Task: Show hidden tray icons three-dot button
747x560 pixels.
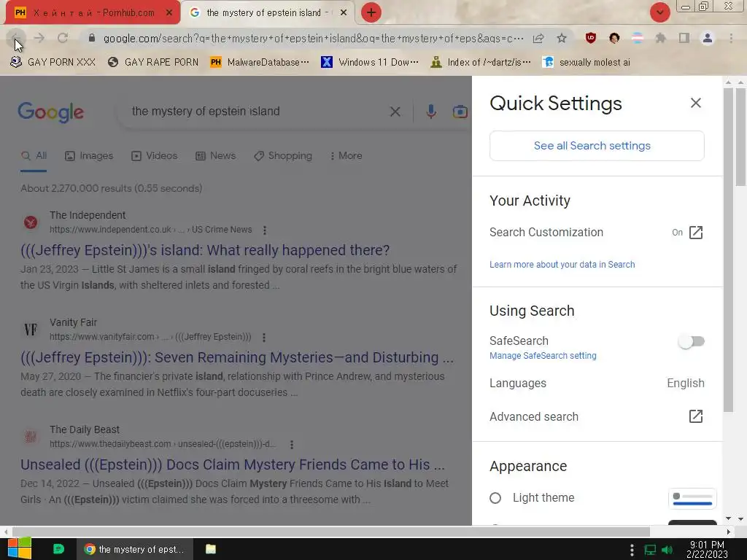Action: tap(632, 550)
